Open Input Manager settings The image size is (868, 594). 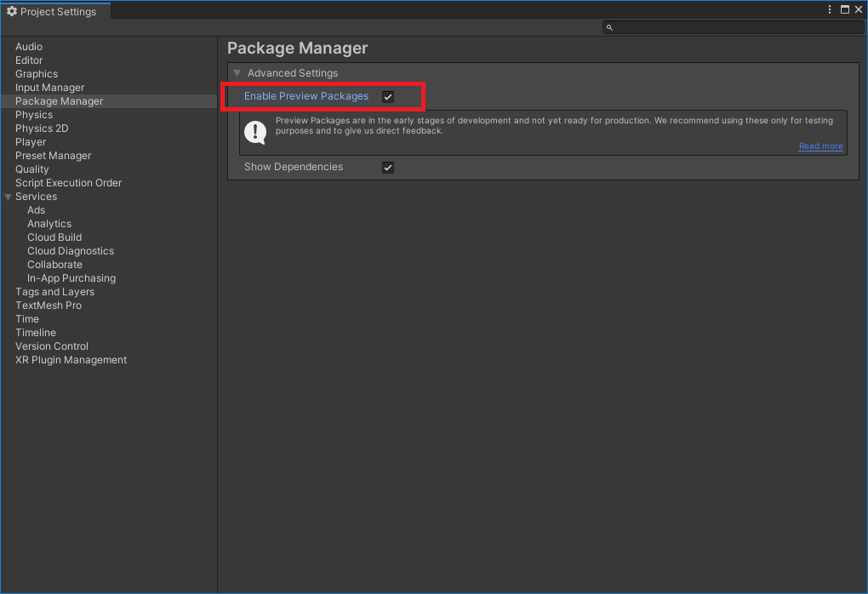tap(50, 88)
